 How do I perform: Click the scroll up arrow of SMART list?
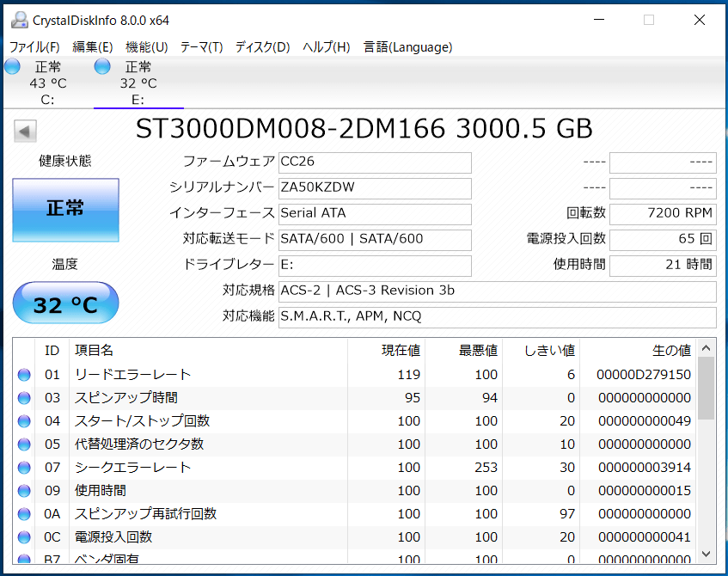[706, 348]
